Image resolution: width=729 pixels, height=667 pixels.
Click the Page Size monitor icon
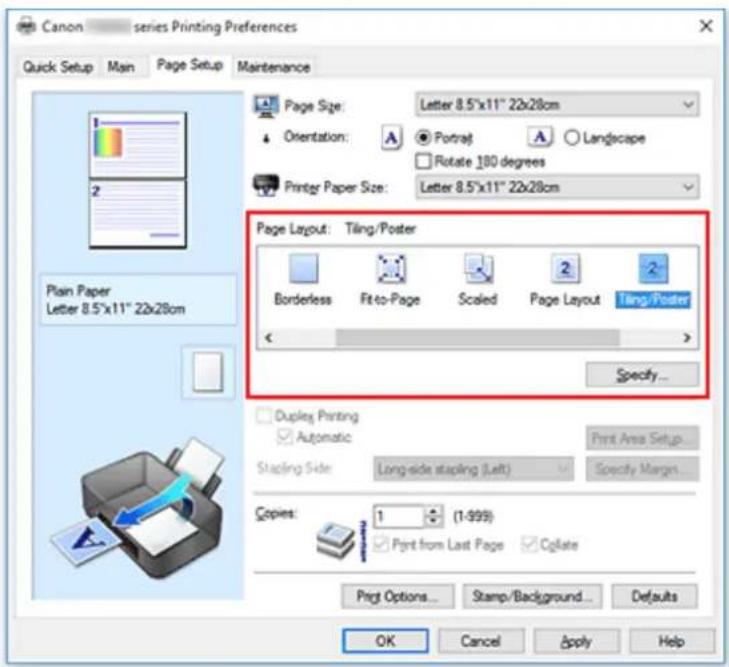(x=266, y=106)
